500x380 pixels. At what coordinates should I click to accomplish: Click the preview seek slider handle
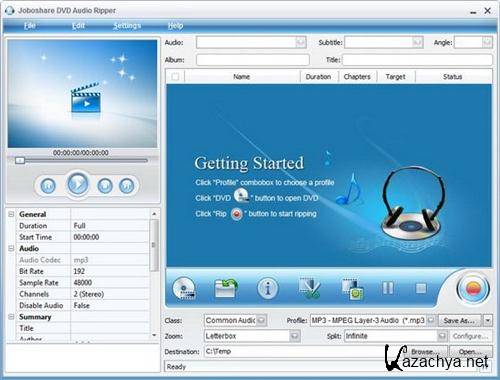tap(20, 161)
